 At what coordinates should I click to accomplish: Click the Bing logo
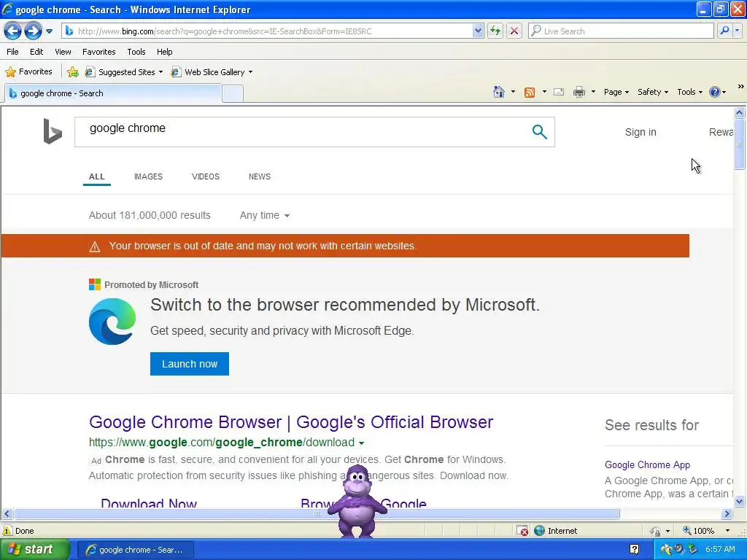(x=53, y=131)
